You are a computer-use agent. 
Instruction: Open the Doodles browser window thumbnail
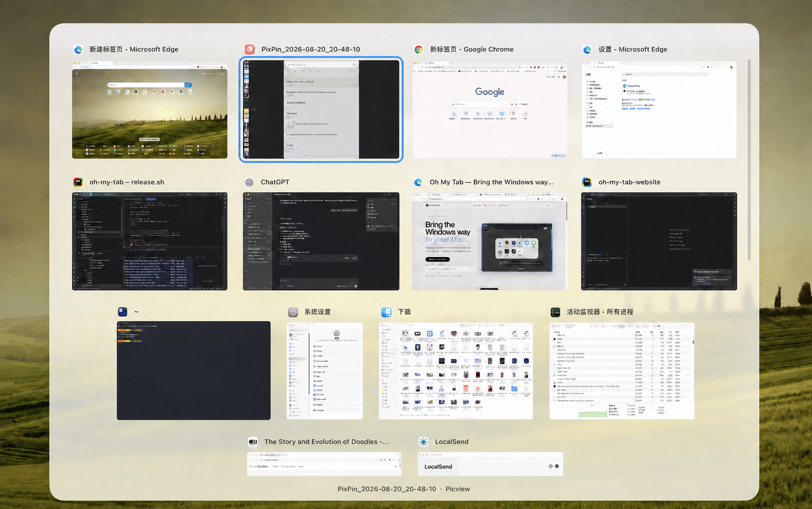[x=324, y=464]
